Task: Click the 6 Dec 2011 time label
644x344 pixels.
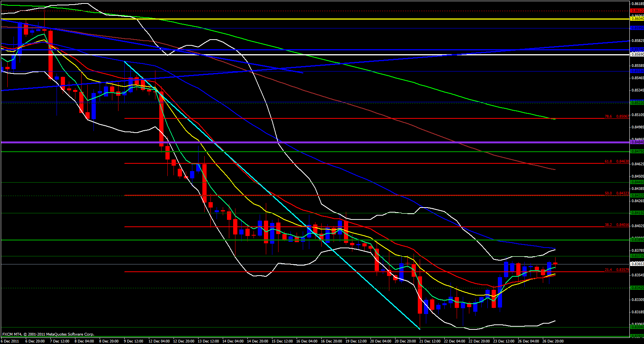Action: coord(10,341)
